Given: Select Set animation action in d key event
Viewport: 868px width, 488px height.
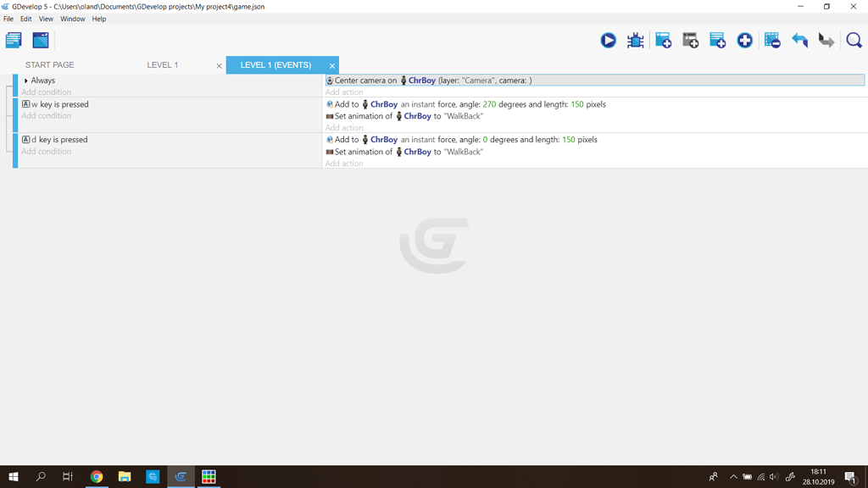Looking at the screenshot, I should point(404,152).
